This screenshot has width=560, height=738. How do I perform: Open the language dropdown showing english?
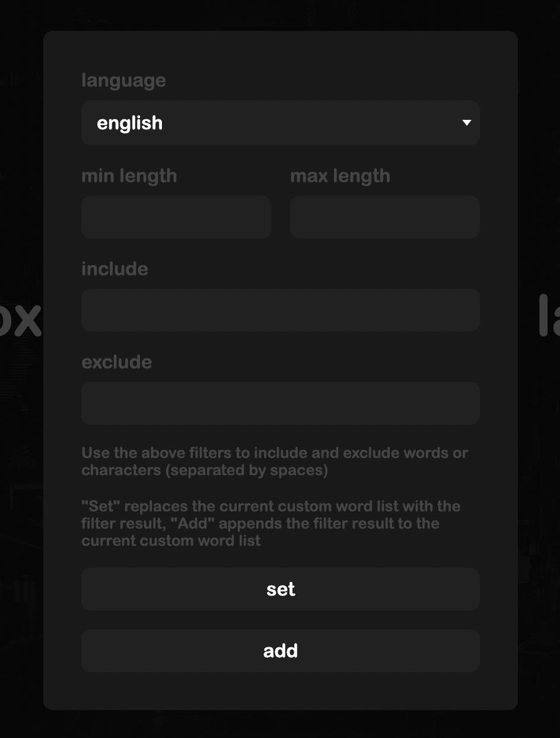tap(281, 123)
